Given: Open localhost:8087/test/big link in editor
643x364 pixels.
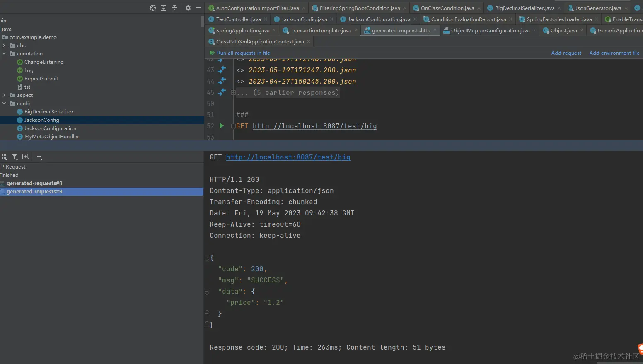Looking at the screenshot, I should point(314,126).
